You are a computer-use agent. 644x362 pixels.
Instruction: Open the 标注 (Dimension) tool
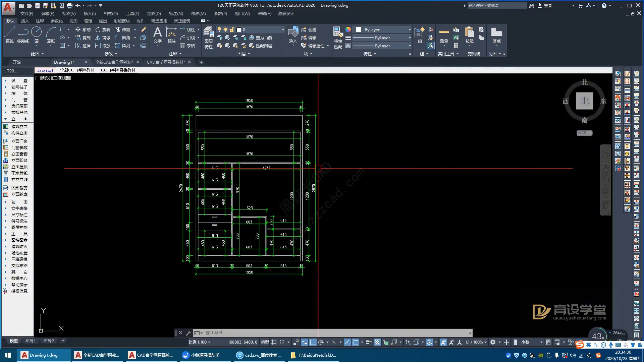click(x=171, y=35)
